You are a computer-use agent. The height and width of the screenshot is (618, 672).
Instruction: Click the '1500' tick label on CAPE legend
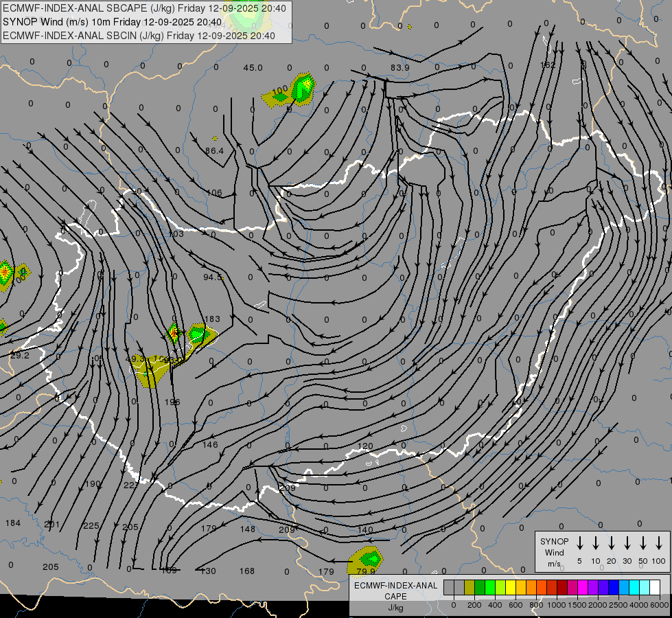coord(577,605)
